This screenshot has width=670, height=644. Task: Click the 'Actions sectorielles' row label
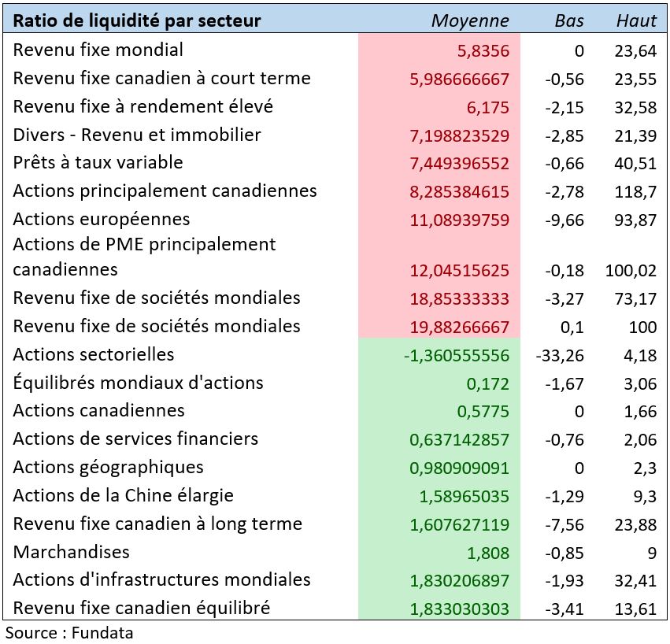coord(94,354)
